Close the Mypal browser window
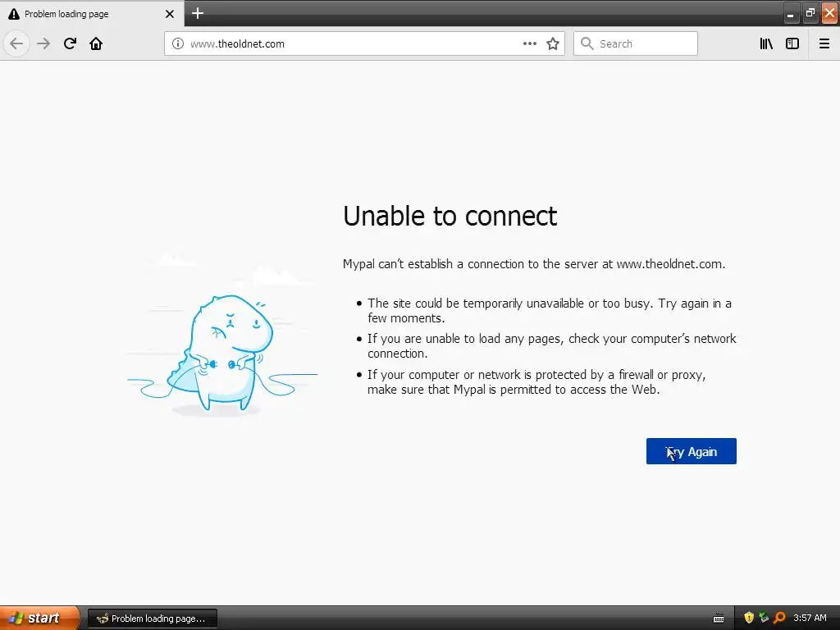The height and width of the screenshot is (630, 840). click(830, 13)
